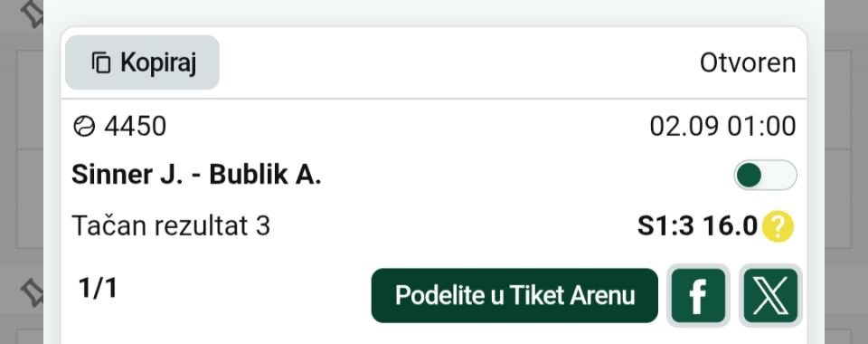868x344 pixels.
Task: Click the Tačan rezultat 3 bet type
Action: (171, 226)
